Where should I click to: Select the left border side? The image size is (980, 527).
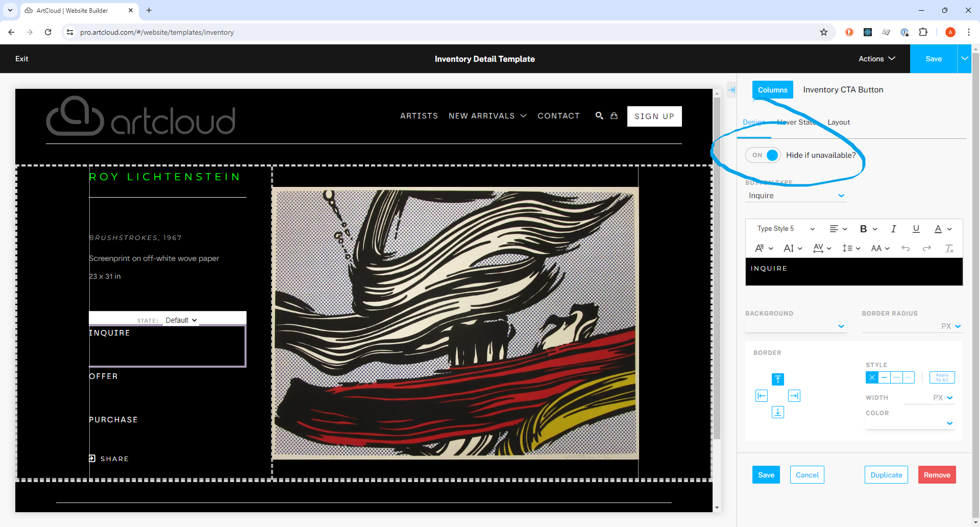point(762,396)
